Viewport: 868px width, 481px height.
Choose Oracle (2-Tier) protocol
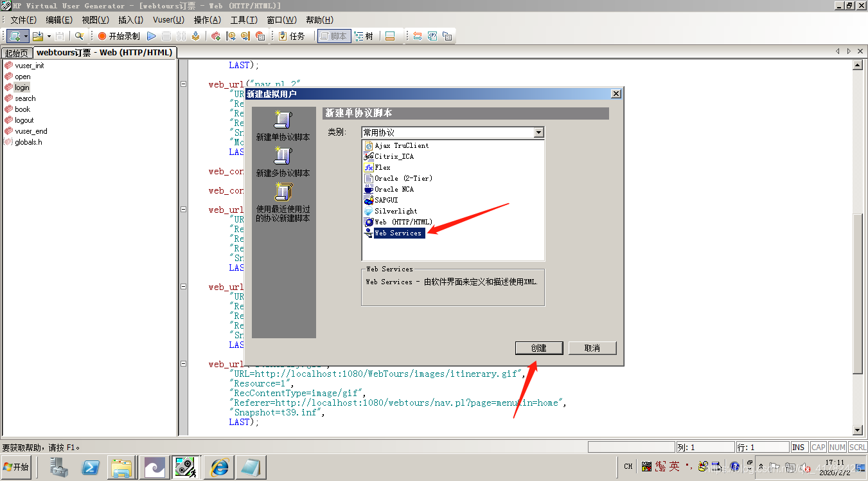[403, 178]
